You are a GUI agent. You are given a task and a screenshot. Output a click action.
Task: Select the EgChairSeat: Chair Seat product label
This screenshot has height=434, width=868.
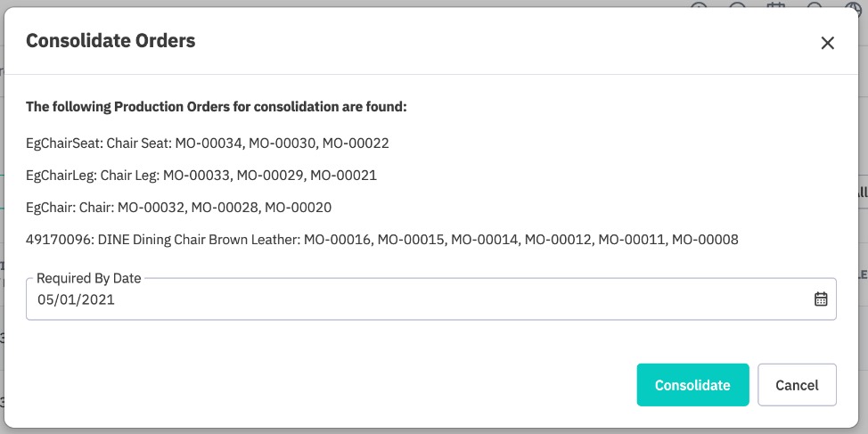(99, 143)
